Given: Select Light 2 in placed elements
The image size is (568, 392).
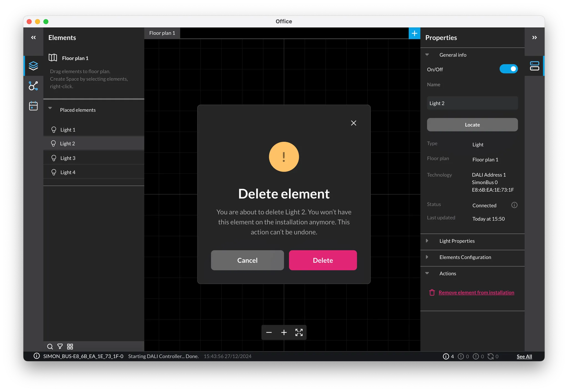Looking at the screenshot, I should coord(94,143).
